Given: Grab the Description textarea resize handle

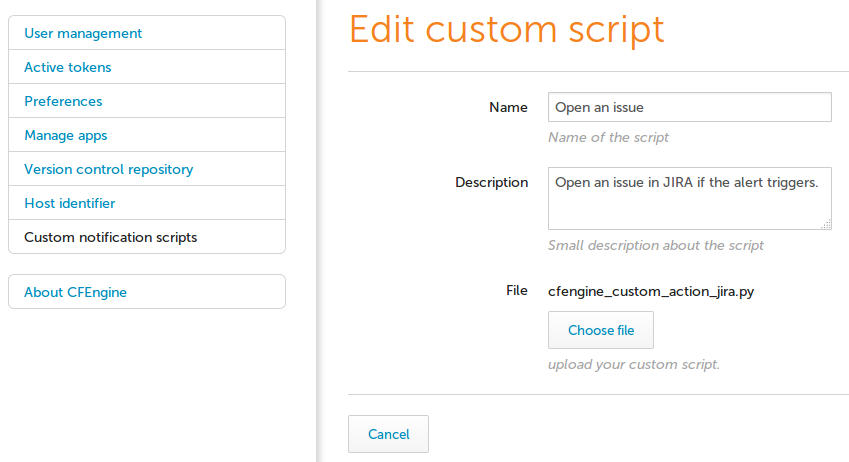Looking at the screenshot, I should [826, 225].
